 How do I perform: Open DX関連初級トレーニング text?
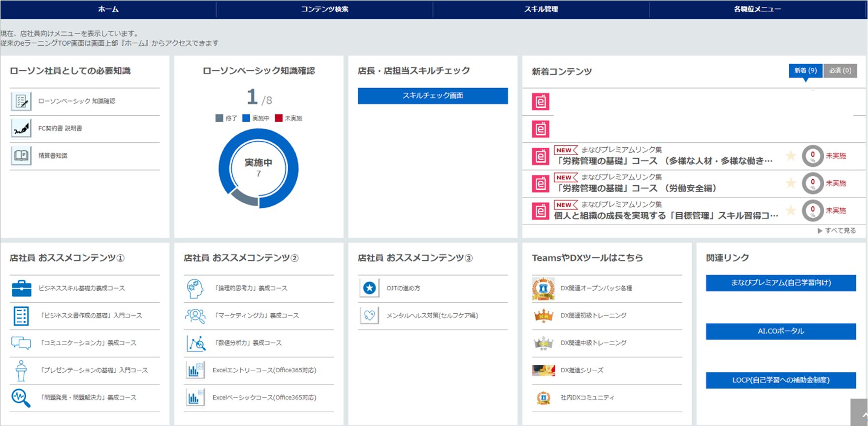click(593, 316)
